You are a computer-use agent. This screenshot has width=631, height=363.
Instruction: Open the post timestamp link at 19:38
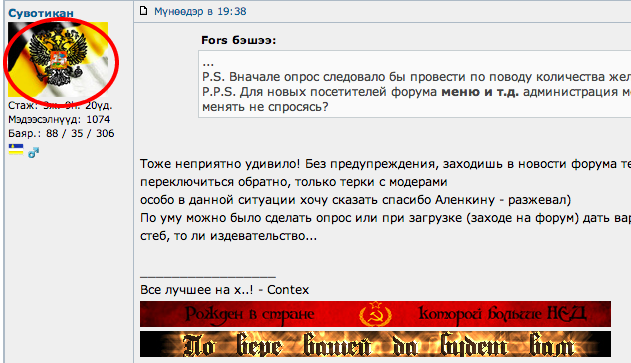pos(200,11)
